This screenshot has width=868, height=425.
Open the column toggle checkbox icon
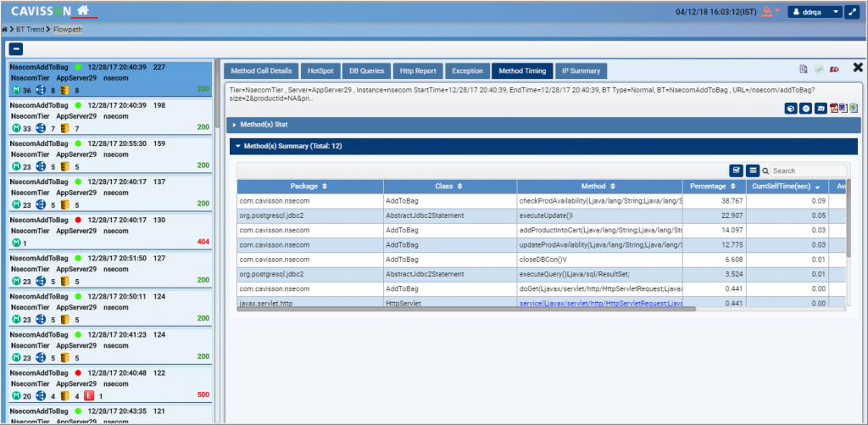point(737,171)
